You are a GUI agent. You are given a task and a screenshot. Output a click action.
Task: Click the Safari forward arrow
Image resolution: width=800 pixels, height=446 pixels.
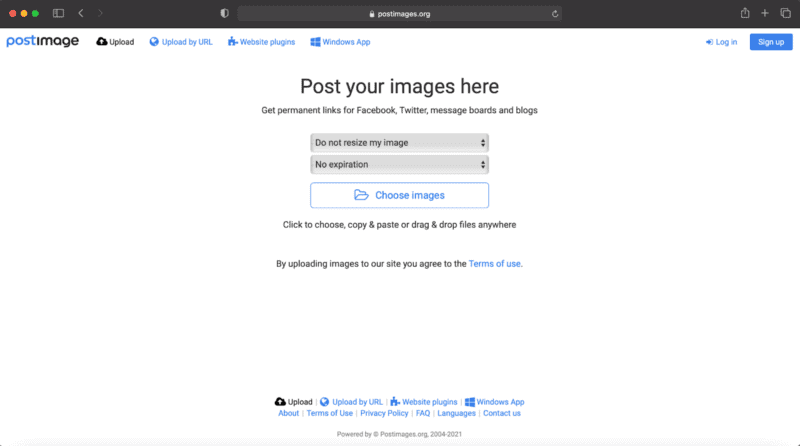(x=100, y=13)
